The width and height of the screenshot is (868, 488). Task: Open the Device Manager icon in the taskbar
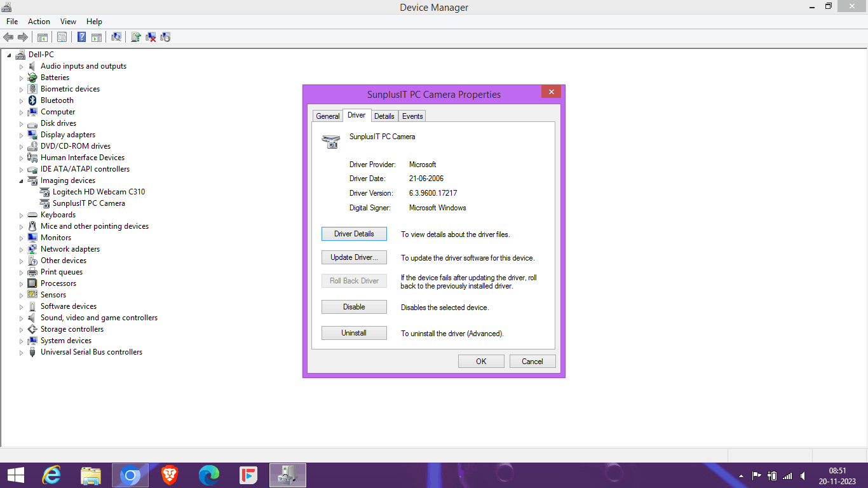(287, 475)
